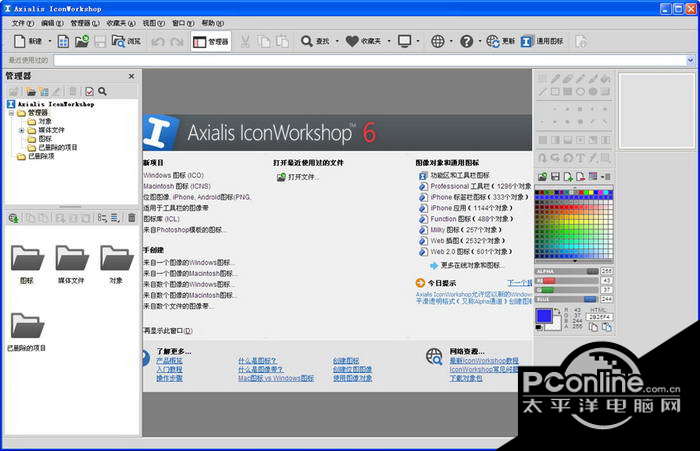
Task: Adjust the red channel slider
Action: click(x=567, y=280)
